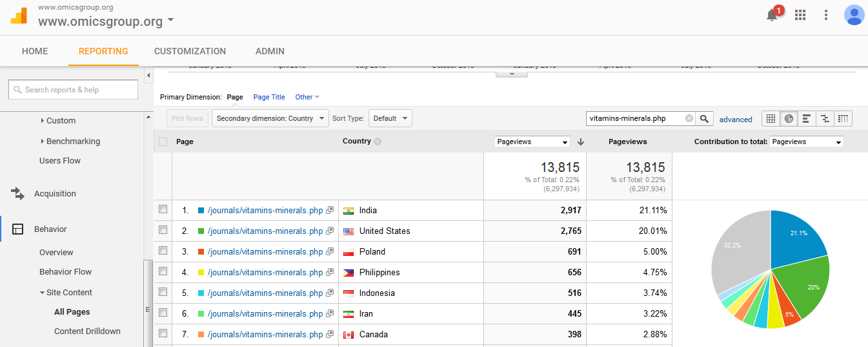This screenshot has width=868, height=347.
Task: Run the table search magnifier button
Action: point(704,118)
